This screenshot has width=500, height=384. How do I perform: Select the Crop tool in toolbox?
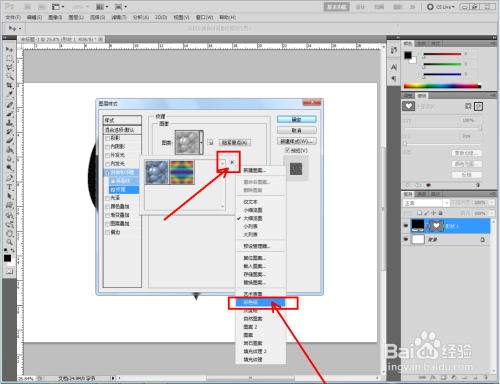[9, 85]
